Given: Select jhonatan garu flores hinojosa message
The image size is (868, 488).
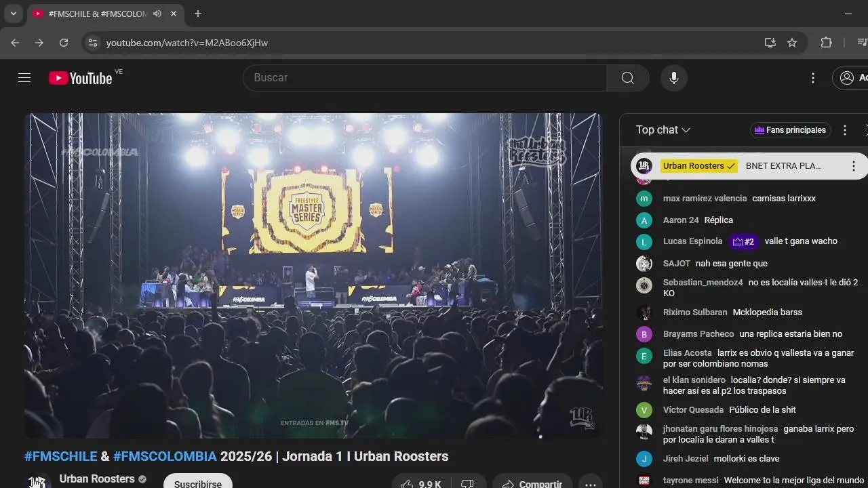Looking at the screenshot, I should (x=744, y=434).
